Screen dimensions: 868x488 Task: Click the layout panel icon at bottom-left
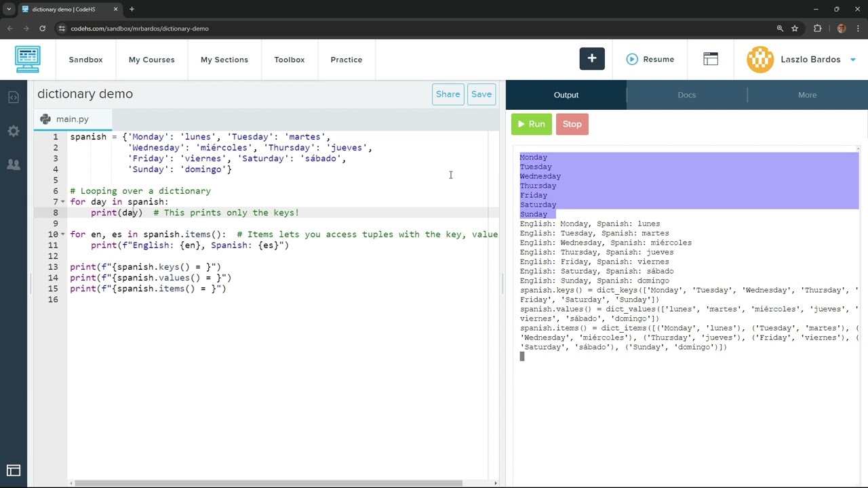(14, 470)
